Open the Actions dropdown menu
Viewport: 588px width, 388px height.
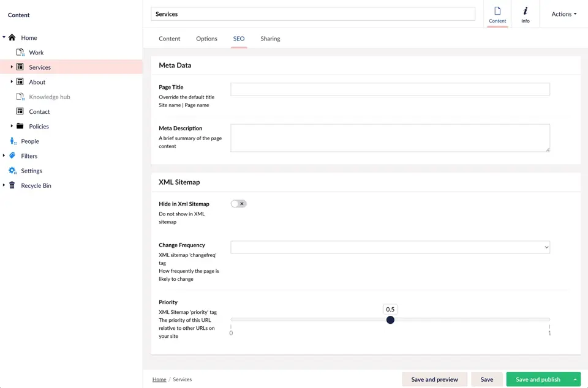tap(563, 13)
